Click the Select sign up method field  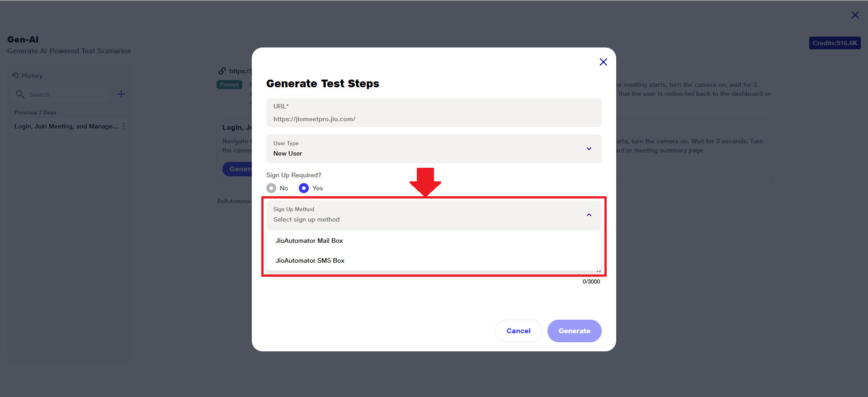pyautogui.click(x=407, y=219)
